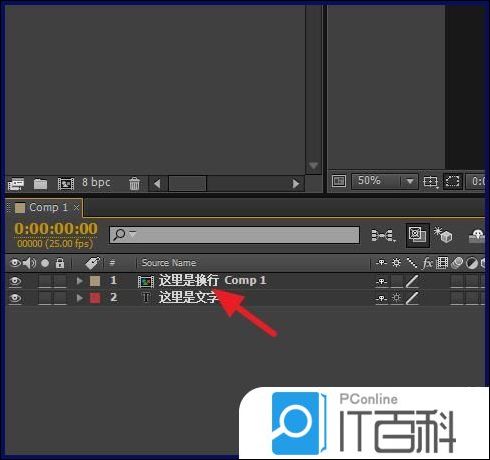Click the New Composition icon
The image size is (490, 460).
click(x=66, y=184)
